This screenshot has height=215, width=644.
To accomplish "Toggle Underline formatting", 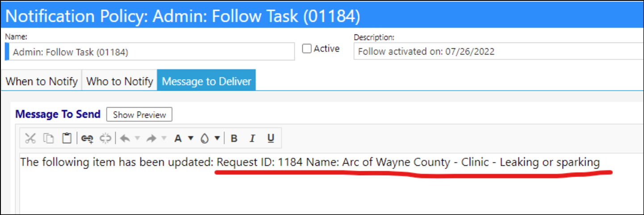I will coord(271,139).
